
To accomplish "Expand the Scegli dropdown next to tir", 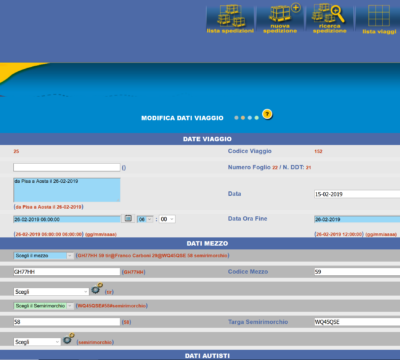I will click(x=51, y=292).
